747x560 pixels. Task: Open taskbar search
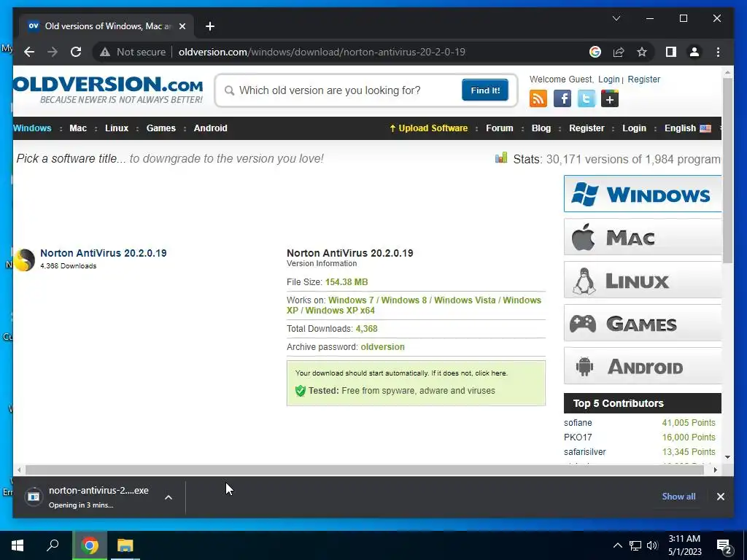53,545
